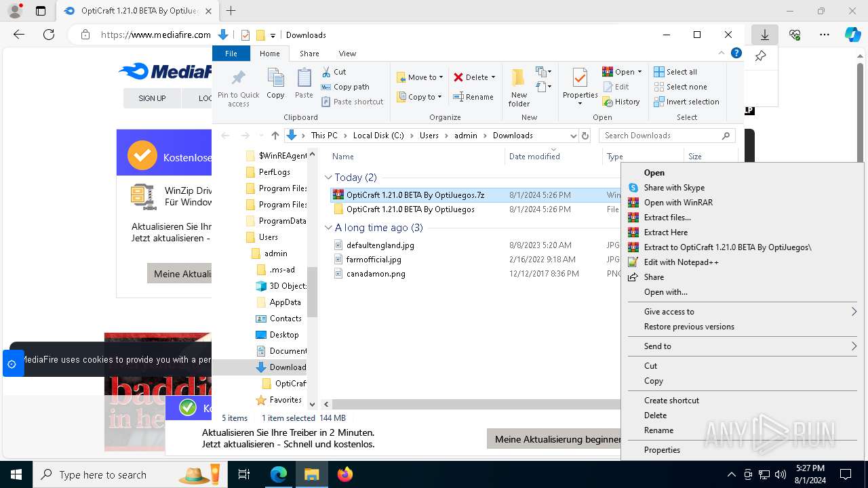Open the File tab
This screenshot has width=868, height=488.
click(x=231, y=54)
